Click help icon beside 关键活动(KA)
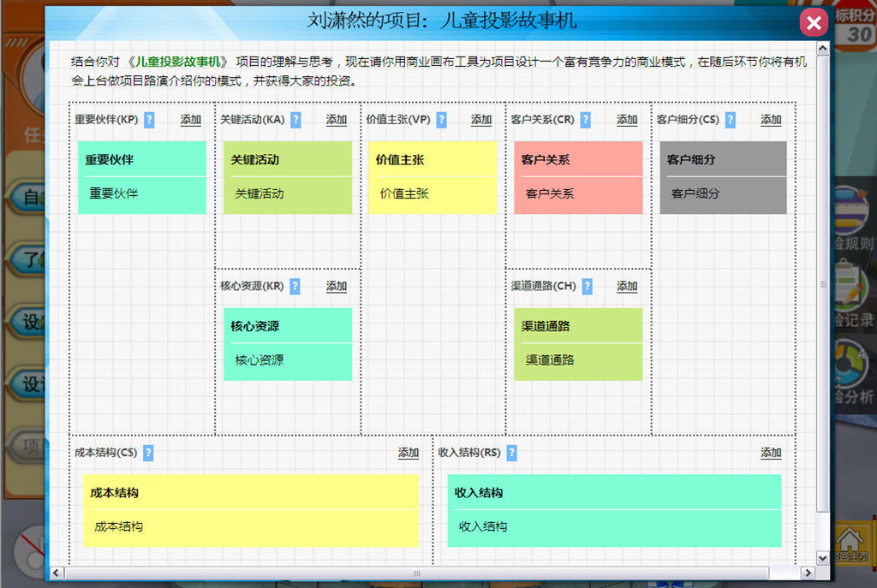Image resolution: width=877 pixels, height=588 pixels. 295,120
